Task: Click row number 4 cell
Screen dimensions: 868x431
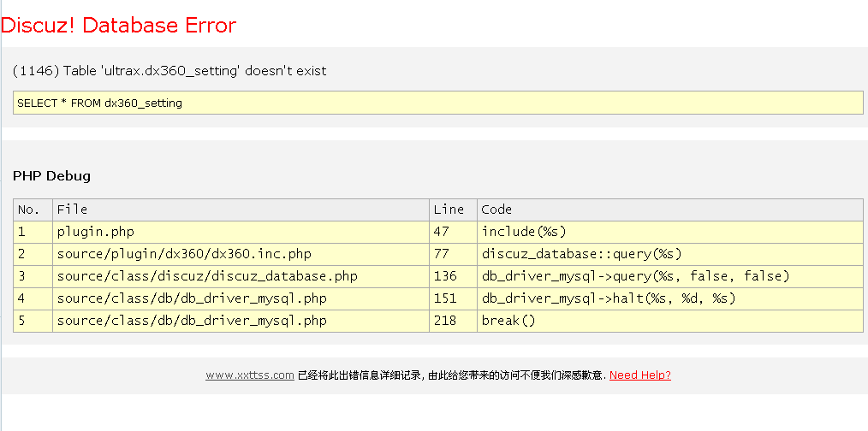Action: tap(33, 298)
